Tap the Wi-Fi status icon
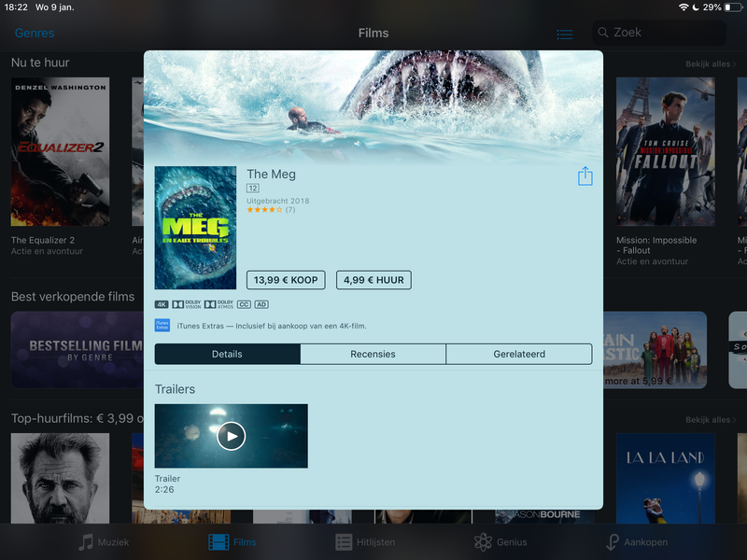 684,7
